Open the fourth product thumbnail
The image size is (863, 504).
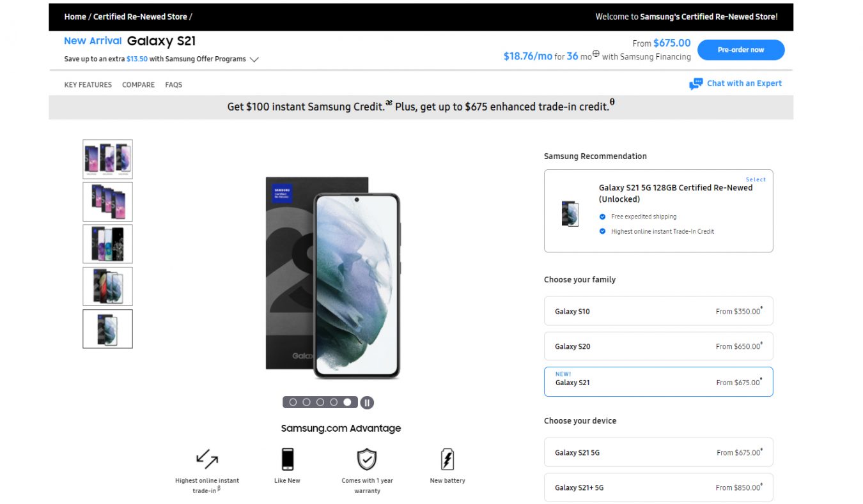click(107, 286)
